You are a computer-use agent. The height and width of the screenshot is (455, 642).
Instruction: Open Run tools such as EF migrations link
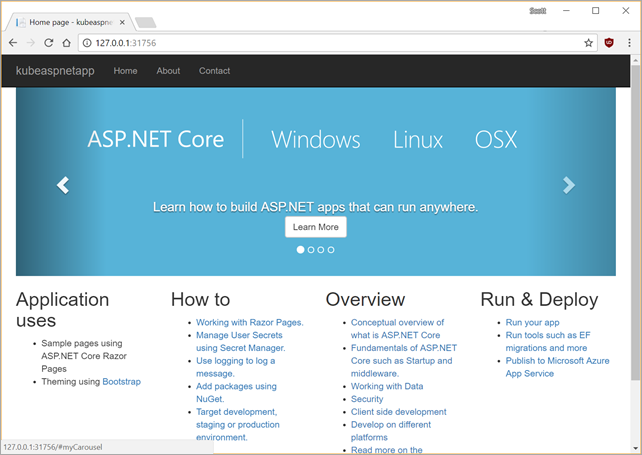(548, 342)
